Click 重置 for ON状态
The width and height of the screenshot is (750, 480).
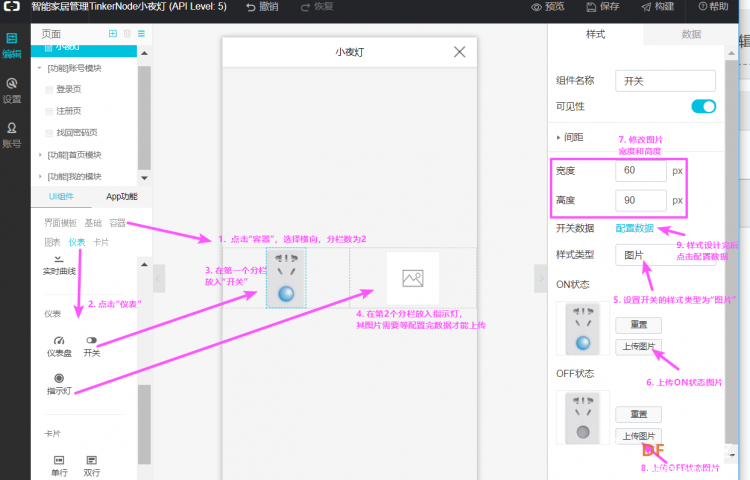point(639,325)
